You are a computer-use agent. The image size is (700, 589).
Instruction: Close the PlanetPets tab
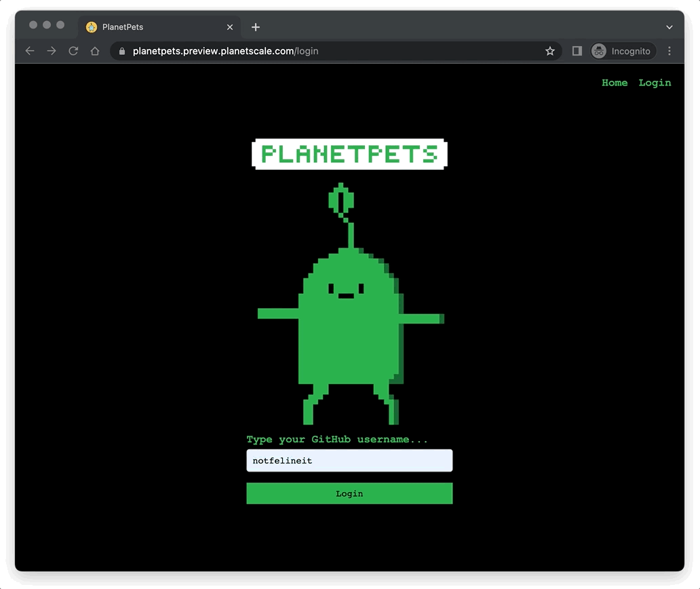click(x=230, y=27)
